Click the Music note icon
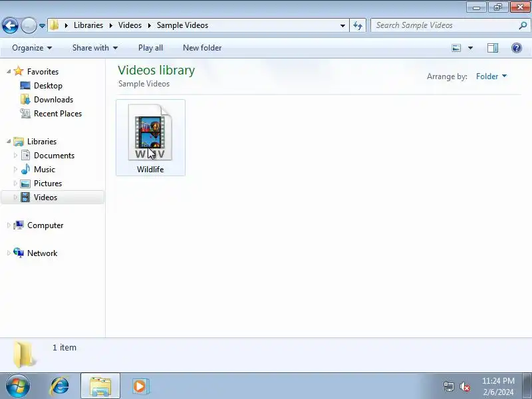 [25, 169]
